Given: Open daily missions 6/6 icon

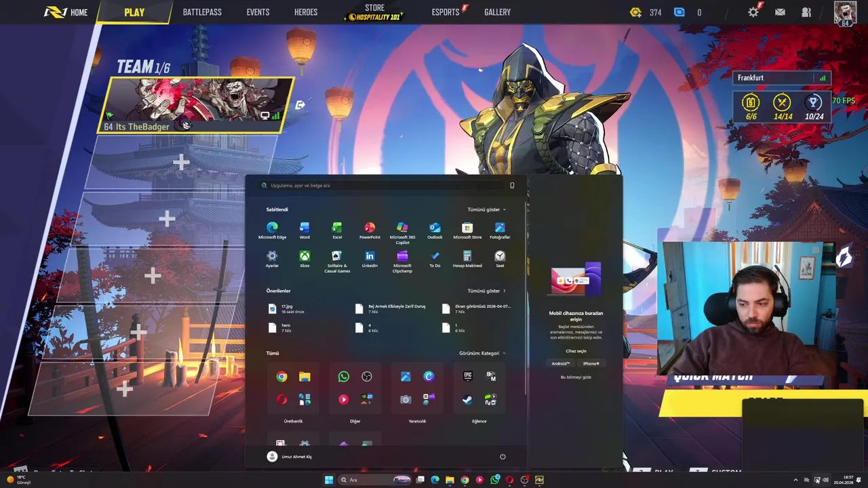Looking at the screenshot, I should pos(751,103).
